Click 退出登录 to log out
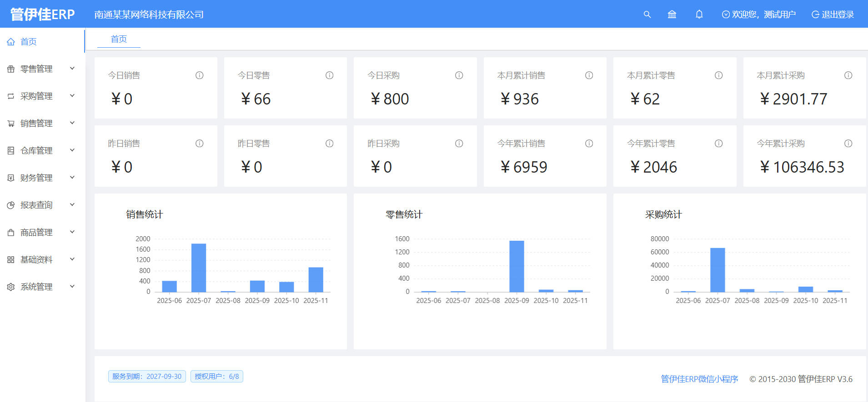 click(x=833, y=15)
